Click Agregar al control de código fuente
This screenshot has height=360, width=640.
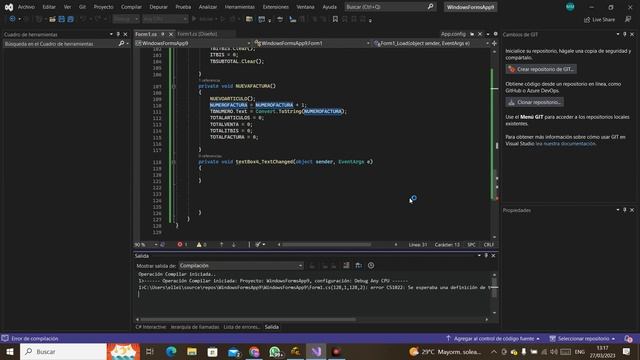pyautogui.click(x=493, y=339)
